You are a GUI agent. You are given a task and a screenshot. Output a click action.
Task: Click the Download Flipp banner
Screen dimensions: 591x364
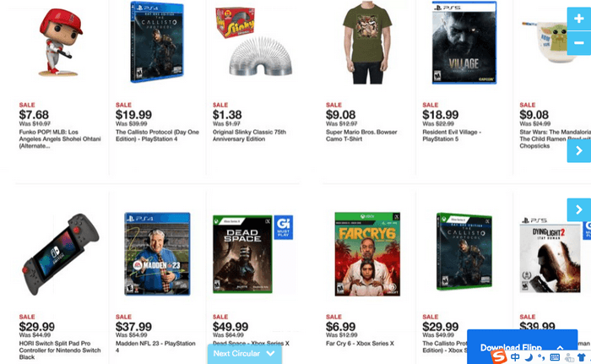click(522, 346)
